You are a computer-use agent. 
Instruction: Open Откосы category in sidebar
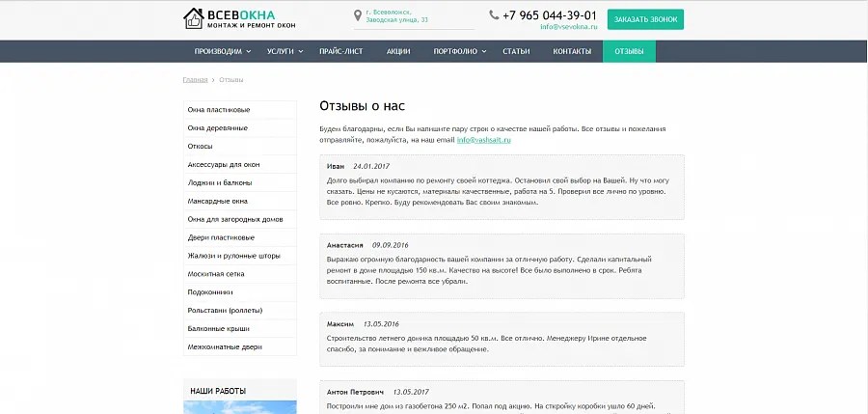pos(240,147)
